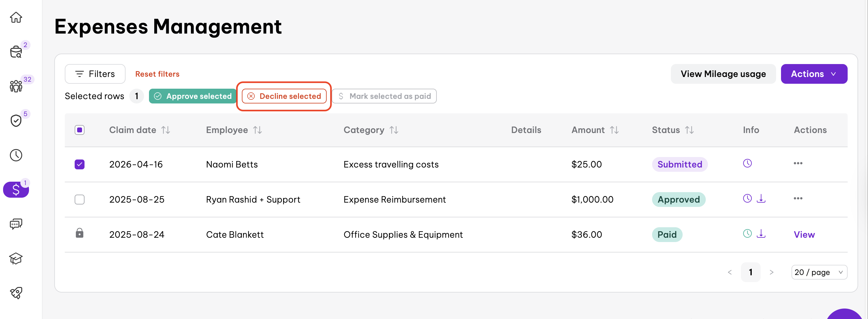Sort table by Claim date column
The image size is (868, 319).
pyautogui.click(x=165, y=130)
